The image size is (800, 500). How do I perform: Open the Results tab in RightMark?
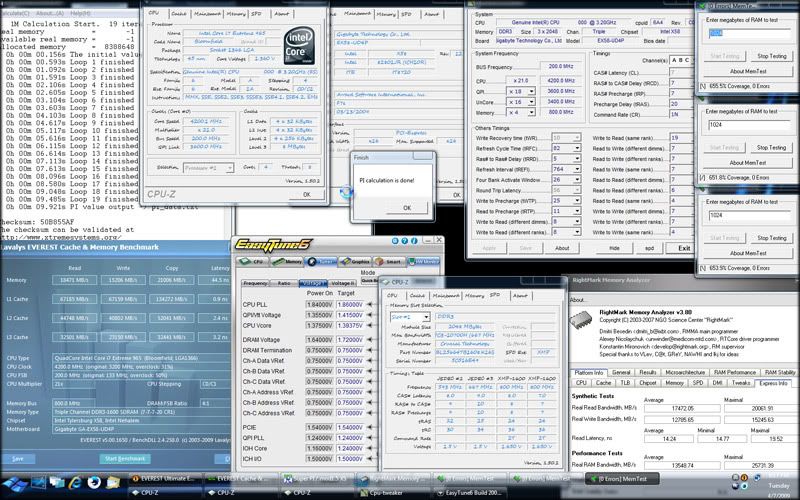coord(647,372)
